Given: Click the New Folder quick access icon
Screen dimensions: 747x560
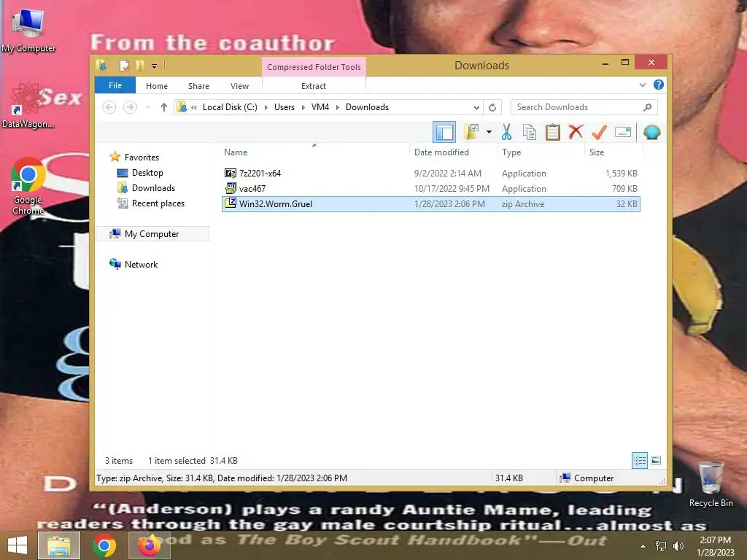Looking at the screenshot, I should (x=141, y=65).
